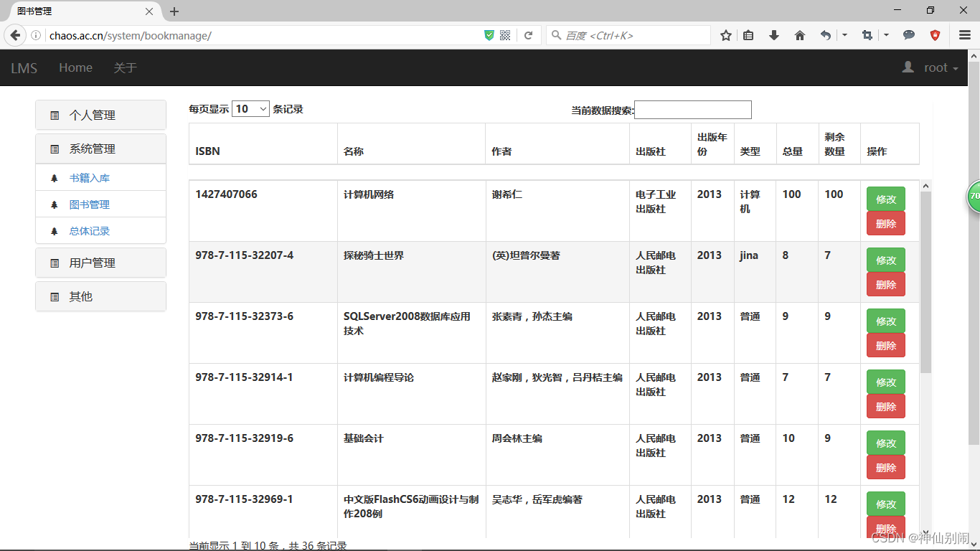Image resolution: width=980 pixels, height=551 pixels.
Task: Click 删除 for 基础会计 row
Action: (886, 467)
